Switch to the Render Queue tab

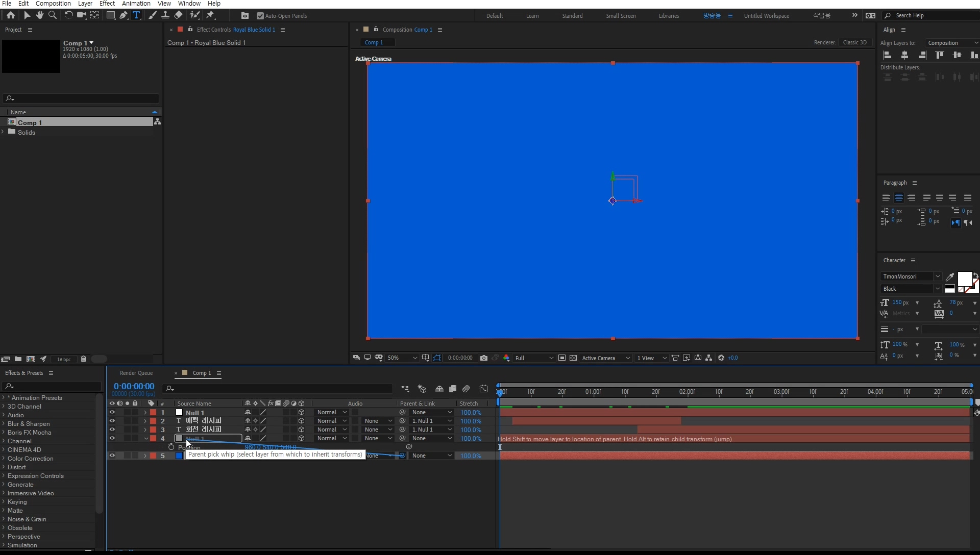click(136, 373)
